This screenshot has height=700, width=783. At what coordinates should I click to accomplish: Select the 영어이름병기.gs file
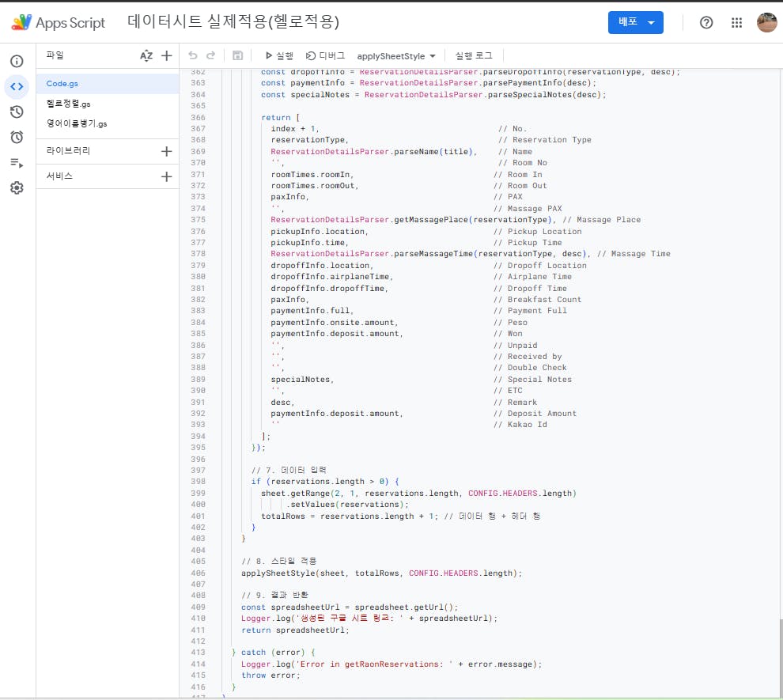[x=108, y=124]
